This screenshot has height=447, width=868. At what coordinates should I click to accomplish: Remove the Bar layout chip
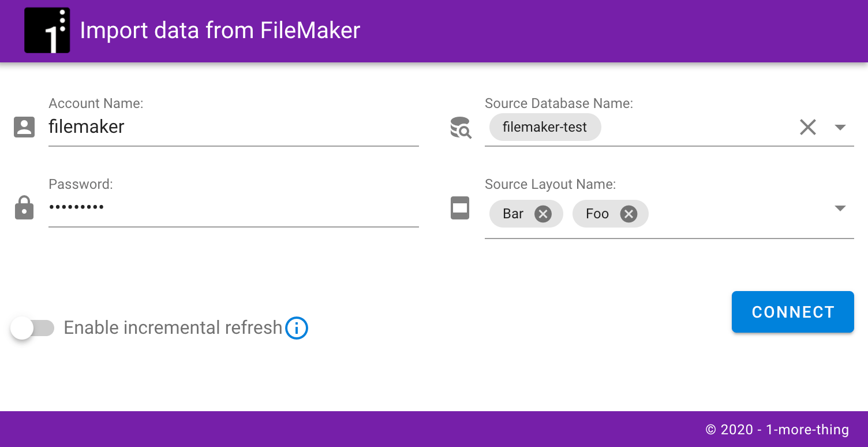[x=542, y=214]
